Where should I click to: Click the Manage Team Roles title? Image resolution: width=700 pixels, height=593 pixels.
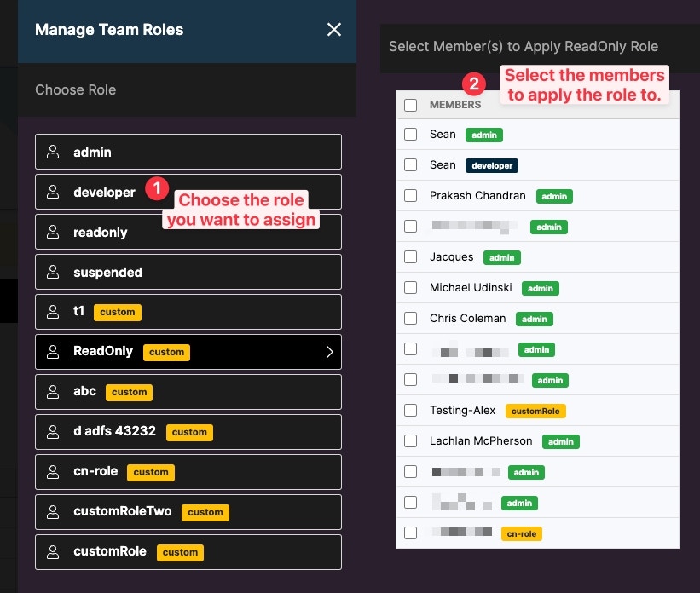point(109,30)
